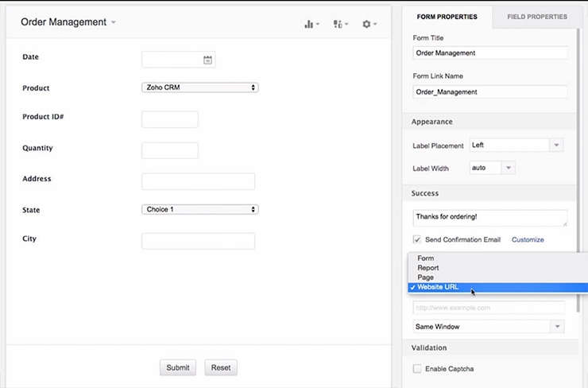Click into the City input field

point(199,241)
